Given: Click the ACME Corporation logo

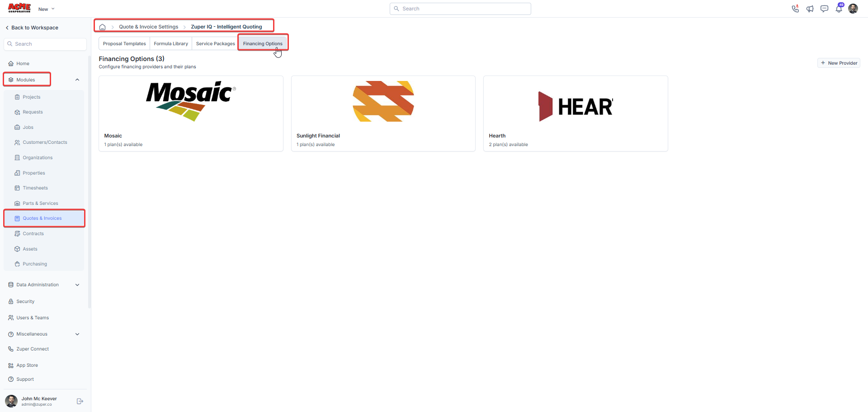Looking at the screenshot, I should point(19,8).
